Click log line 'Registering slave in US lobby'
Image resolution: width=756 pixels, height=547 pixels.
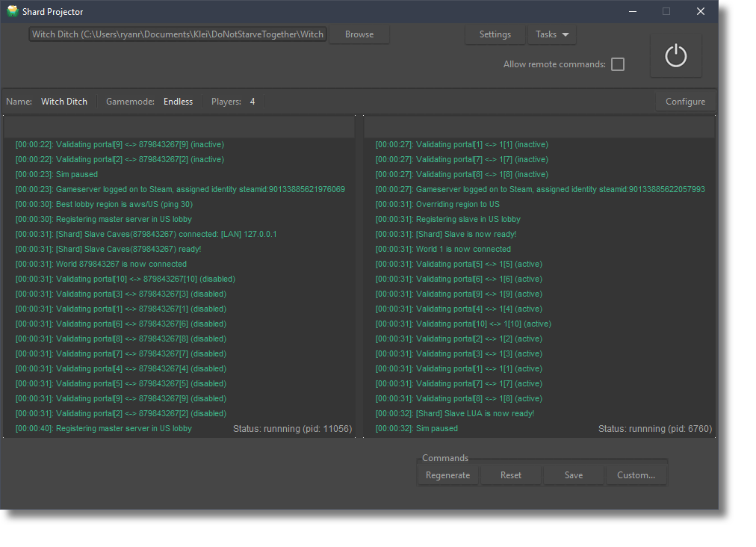448,219
